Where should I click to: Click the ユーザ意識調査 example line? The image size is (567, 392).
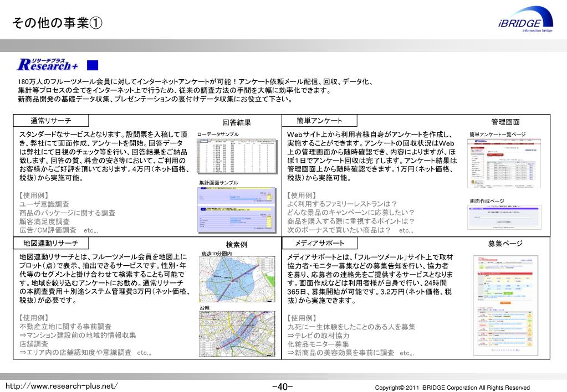[44, 204]
